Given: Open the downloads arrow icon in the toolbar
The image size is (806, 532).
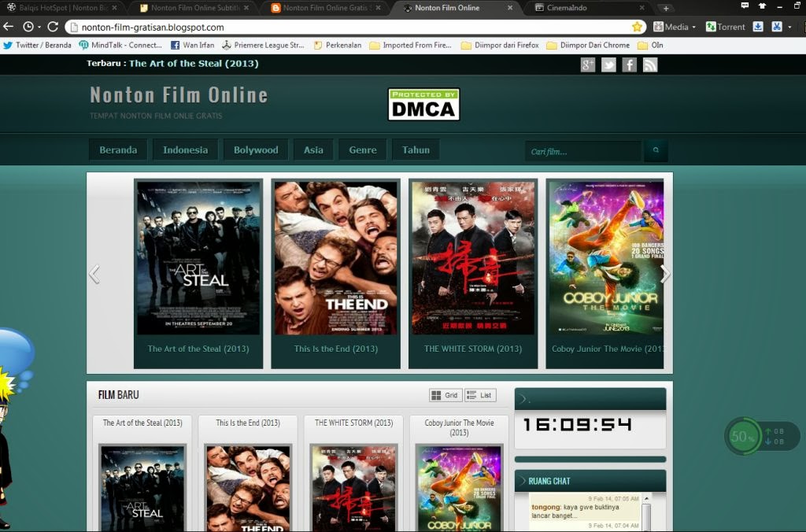Looking at the screenshot, I should point(758,27).
